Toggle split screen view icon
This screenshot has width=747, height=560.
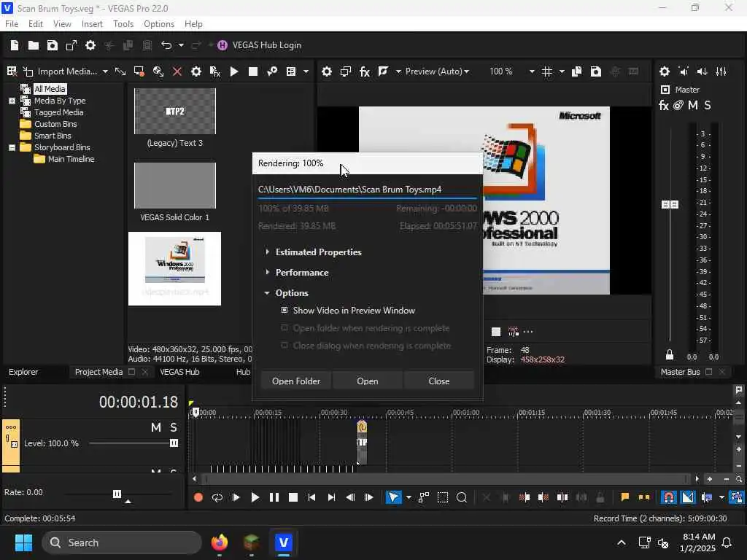pyautogui.click(x=383, y=71)
